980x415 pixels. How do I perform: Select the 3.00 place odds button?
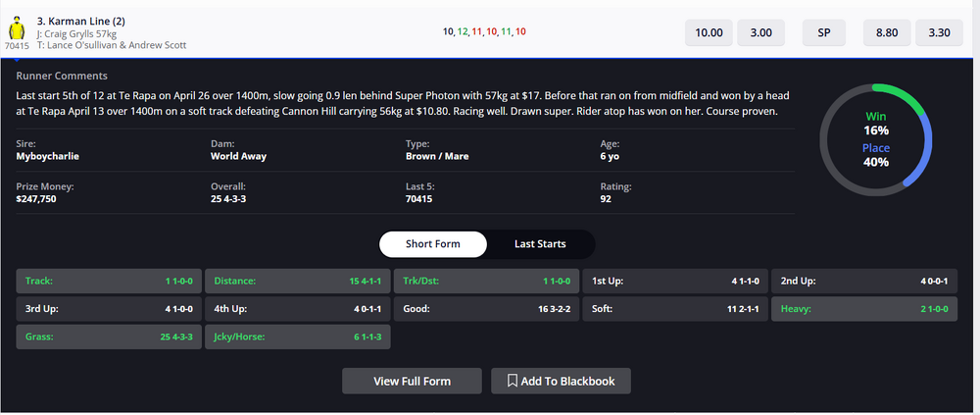coord(760,32)
